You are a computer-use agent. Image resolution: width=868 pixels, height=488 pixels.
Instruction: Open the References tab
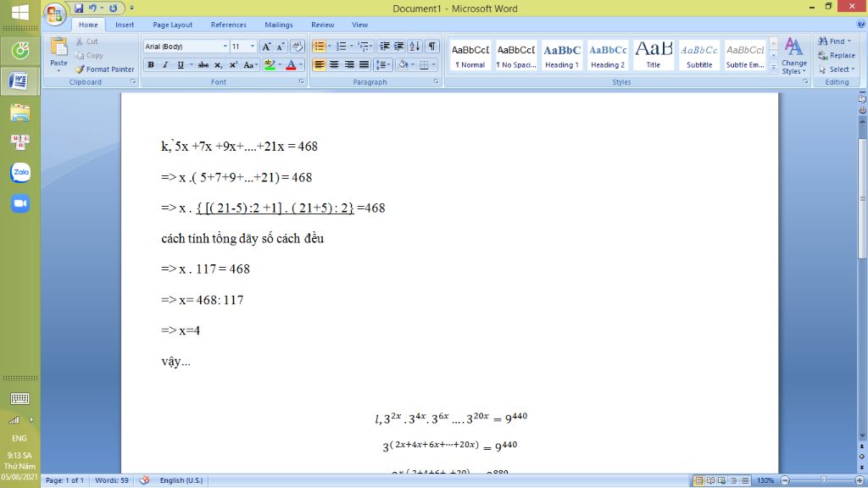[229, 25]
